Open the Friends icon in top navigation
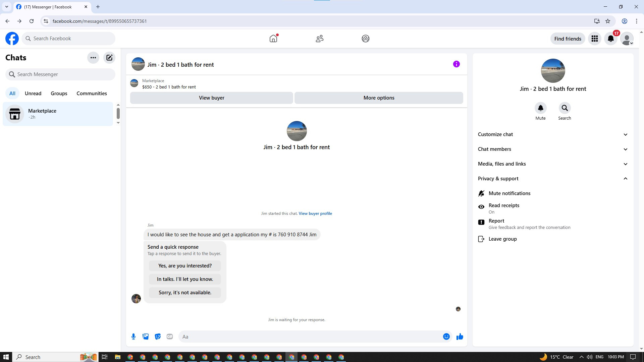Screen dimensions: 644x362 coord(320,39)
